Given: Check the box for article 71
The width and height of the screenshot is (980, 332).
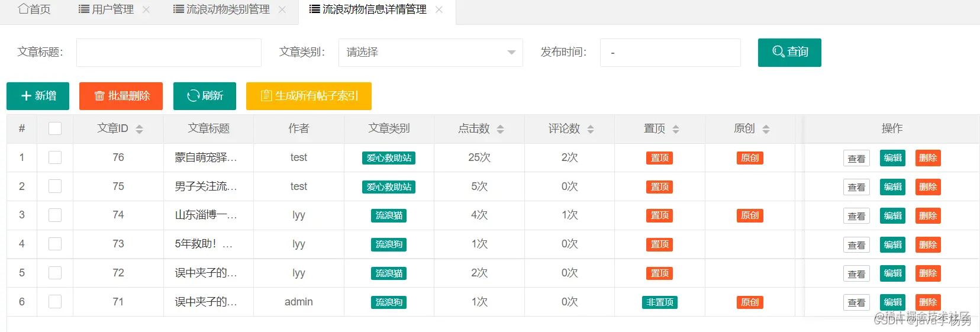Looking at the screenshot, I should [x=55, y=302].
